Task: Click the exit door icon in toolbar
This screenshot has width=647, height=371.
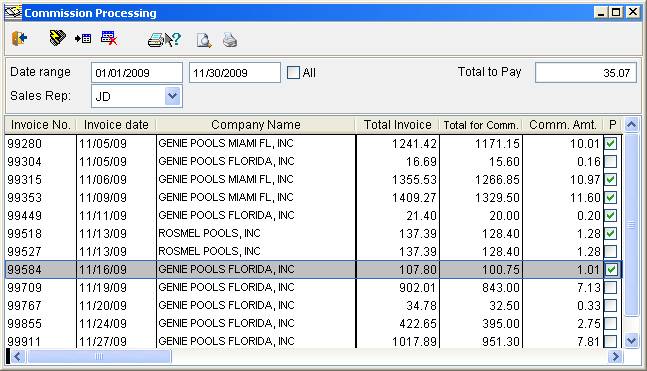Action: [x=19, y=39]
